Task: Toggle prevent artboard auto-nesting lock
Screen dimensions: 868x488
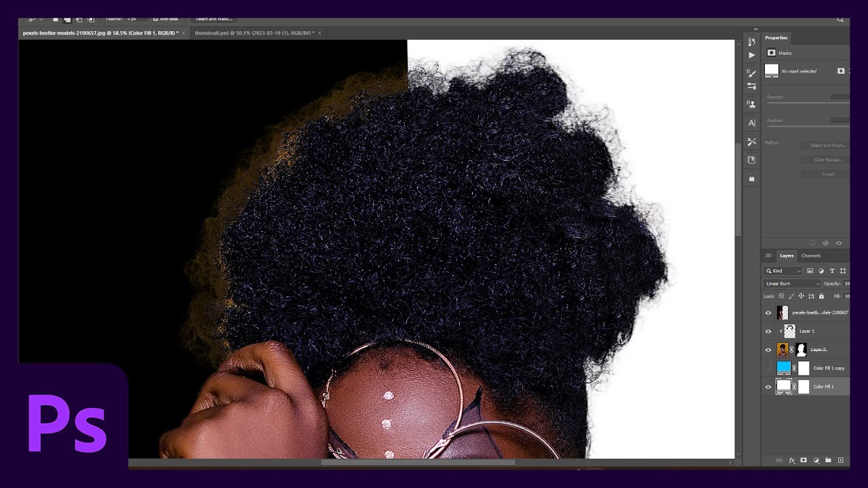Action: tap(811, 296)
